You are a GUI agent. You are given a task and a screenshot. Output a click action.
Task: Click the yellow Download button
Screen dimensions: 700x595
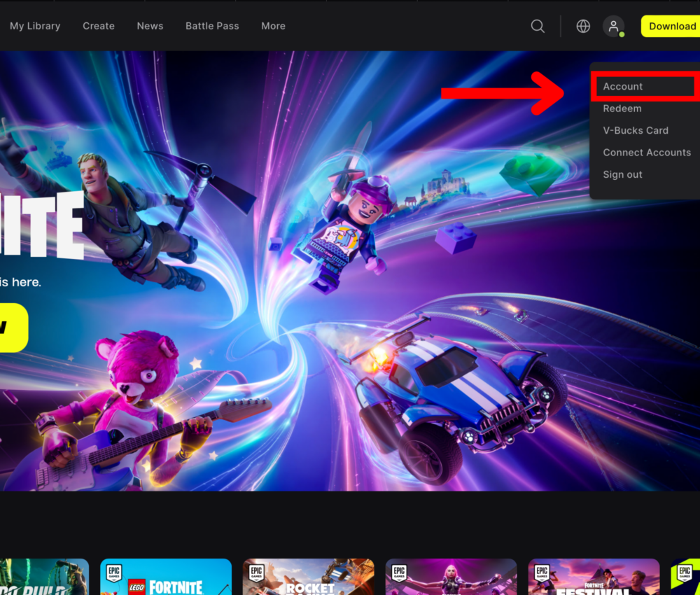coord(671,26)
